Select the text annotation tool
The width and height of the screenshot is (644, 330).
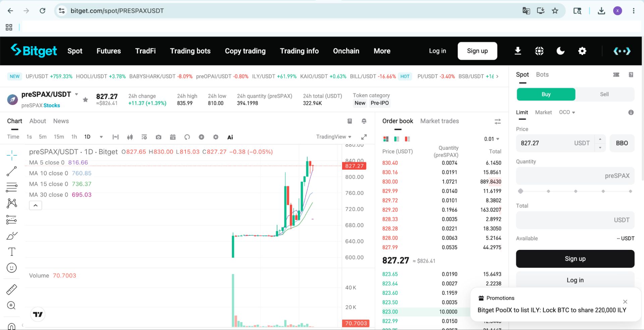(x=12, y=252)
